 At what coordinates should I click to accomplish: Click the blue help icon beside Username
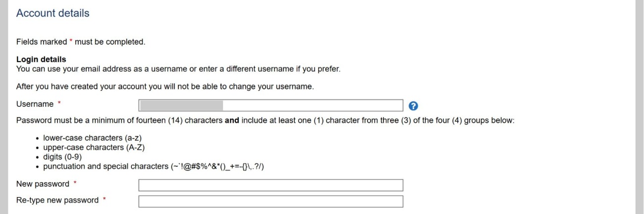tap(414, 106)
